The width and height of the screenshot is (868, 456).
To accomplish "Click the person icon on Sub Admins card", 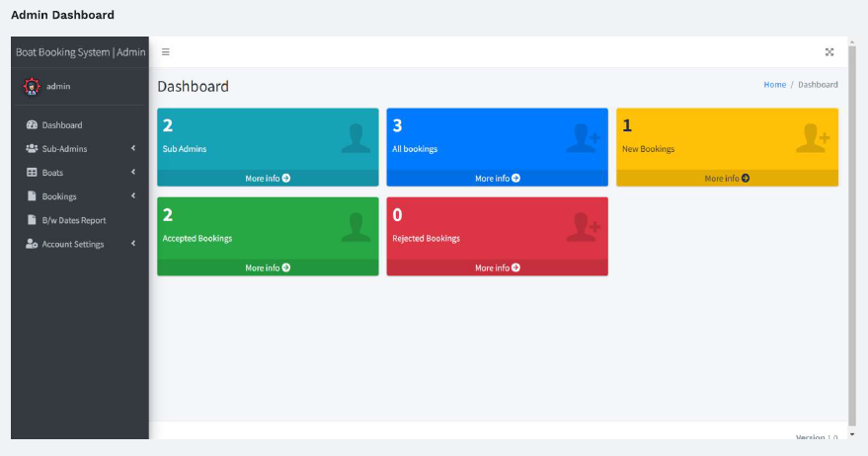I will pyautogui.click(x=355, y=138).
